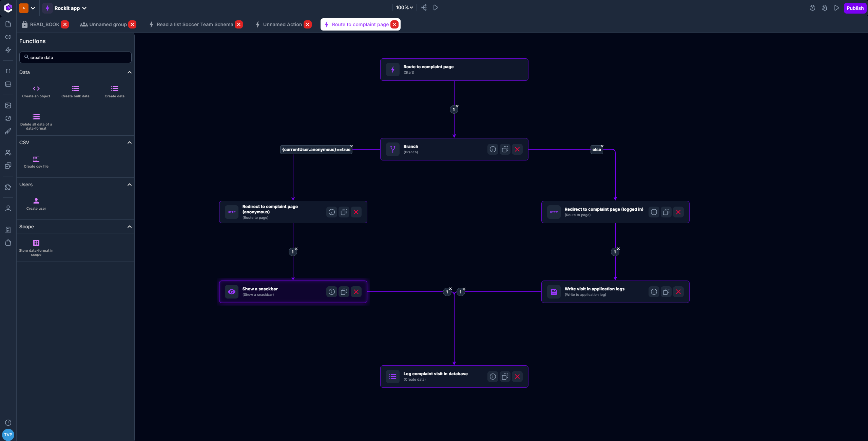The width and height of the screenshot is (868, 441).
Task: Remove the else branch condition label
Action: [x=602, y=146]
